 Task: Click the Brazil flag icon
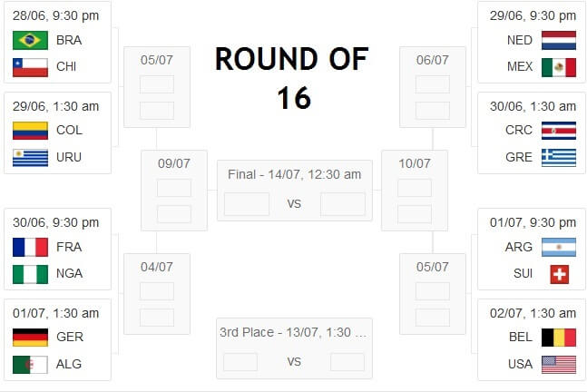point(30,40)
